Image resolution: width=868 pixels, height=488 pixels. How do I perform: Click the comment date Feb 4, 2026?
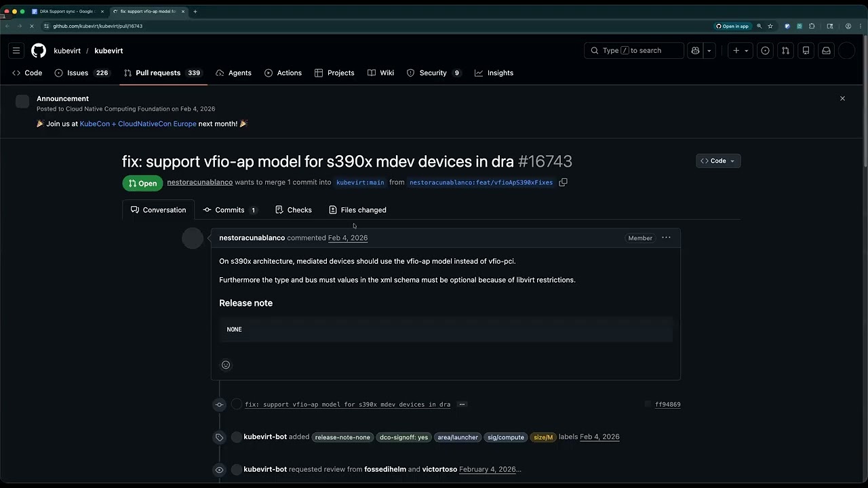(x=348, y=238)
